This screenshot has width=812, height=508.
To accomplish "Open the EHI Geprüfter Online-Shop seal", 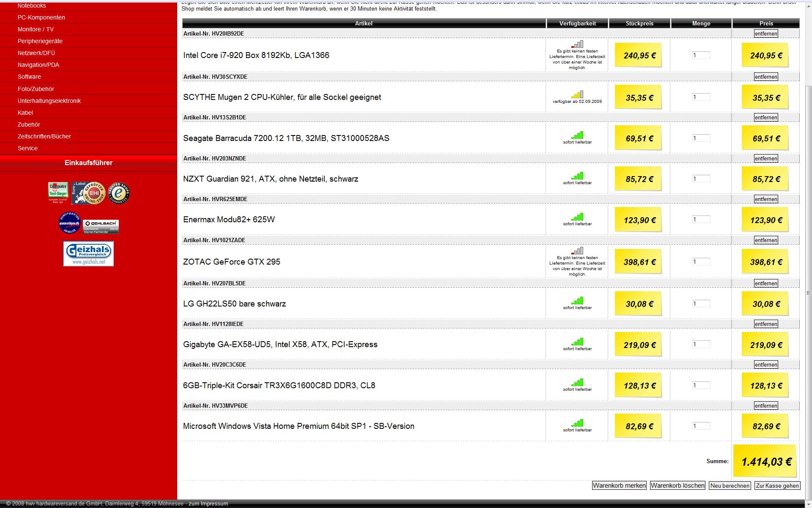I will pos(88,193).
